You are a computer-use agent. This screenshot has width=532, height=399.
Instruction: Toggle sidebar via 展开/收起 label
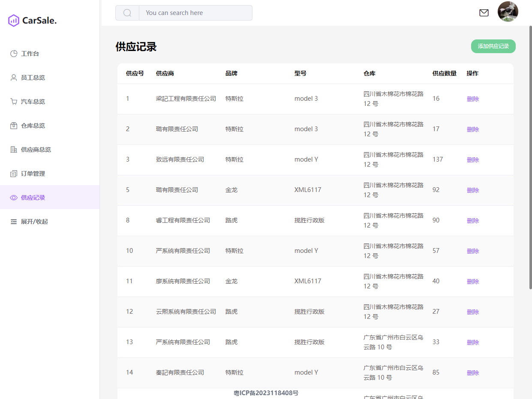coord(34,222)
